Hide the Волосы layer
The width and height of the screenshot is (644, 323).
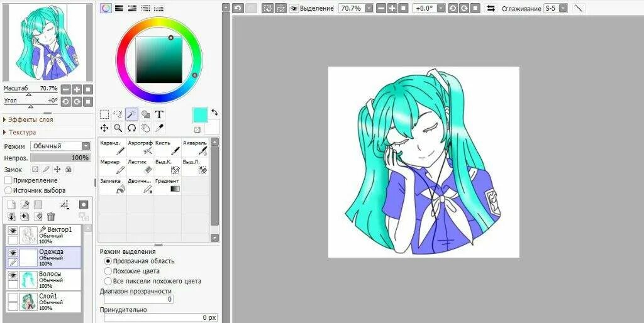(x=13, y=275)
